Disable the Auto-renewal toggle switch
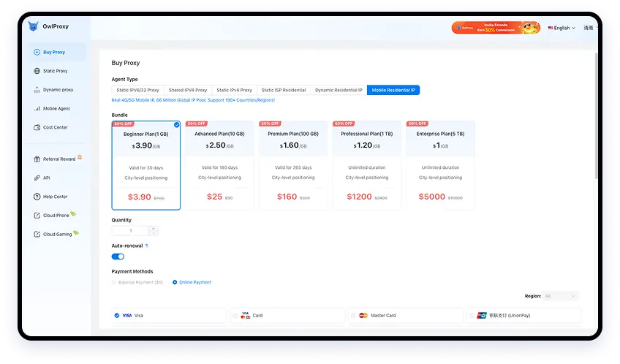The image size is (620, 364). 118,257
